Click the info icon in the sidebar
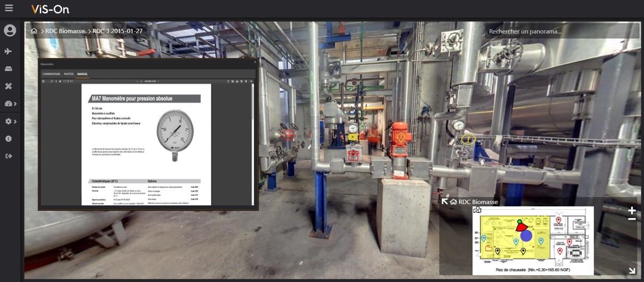 [x=9, y=138]
